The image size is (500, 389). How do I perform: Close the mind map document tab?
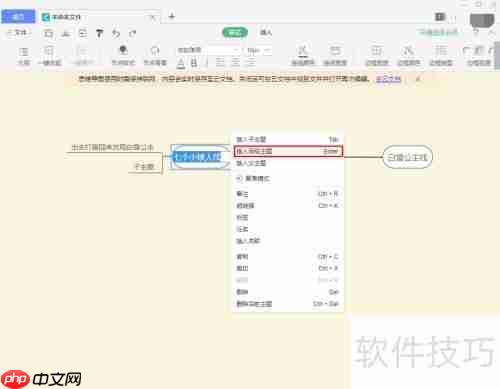[x=152, y=17]
